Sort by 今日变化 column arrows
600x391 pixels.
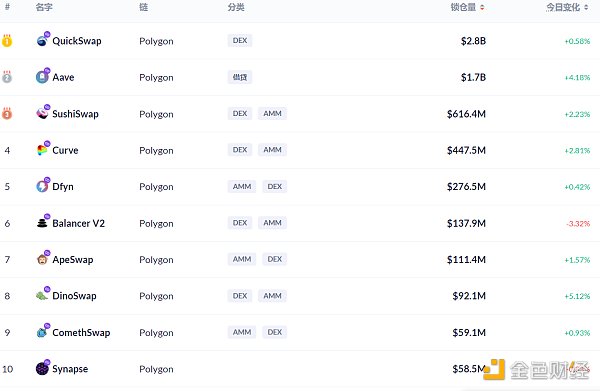[x=586, y=7]
